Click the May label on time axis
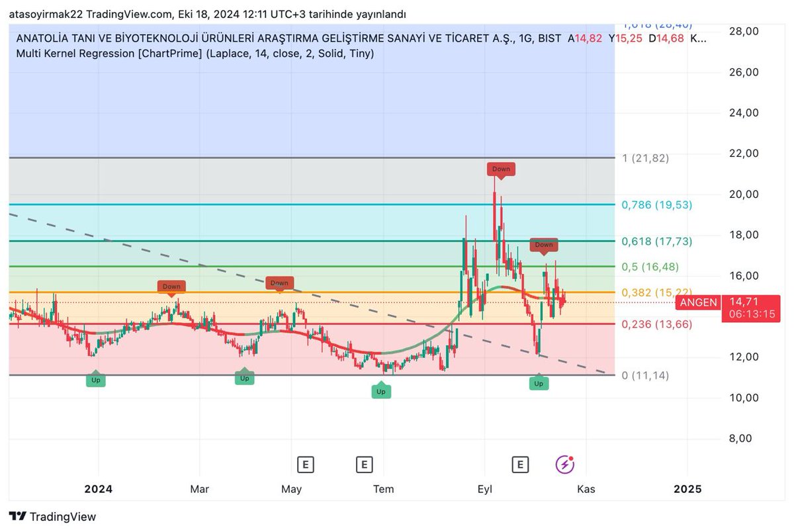The width and height of the screenshot is (794, 532). pos(291,489)
